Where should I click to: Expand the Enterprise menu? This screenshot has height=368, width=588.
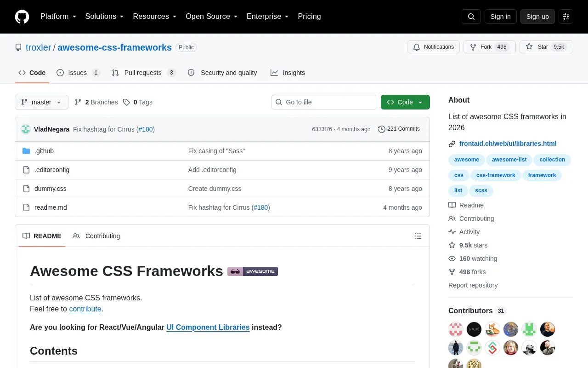(x=268, y=17)
